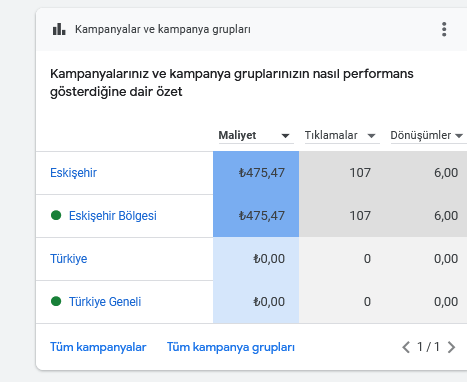Open the three-dot card options menu
Image resolution: width=467 pixels, height=382 pixels.
tap(444, 29)
